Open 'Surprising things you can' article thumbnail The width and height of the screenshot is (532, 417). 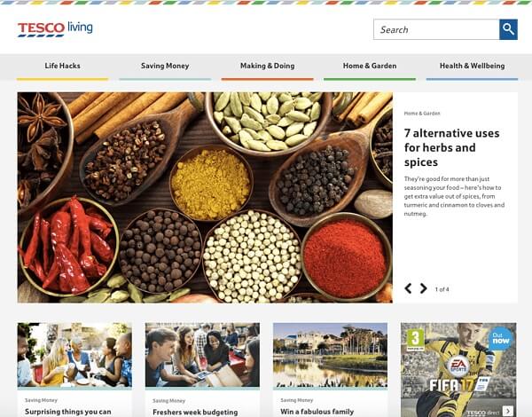pos(74,355)
